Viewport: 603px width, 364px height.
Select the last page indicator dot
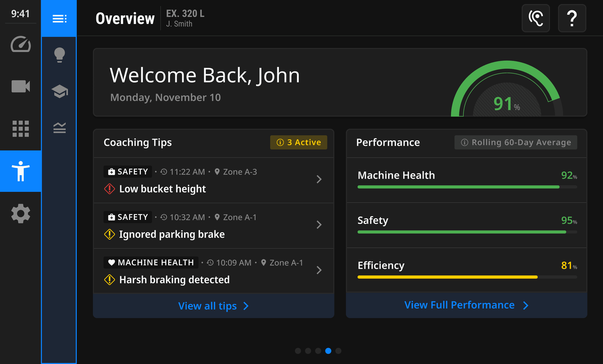click(x=338, y=351)
